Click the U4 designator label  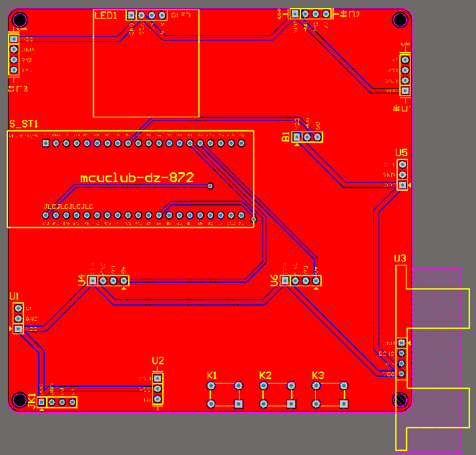(x=82, y=280)
